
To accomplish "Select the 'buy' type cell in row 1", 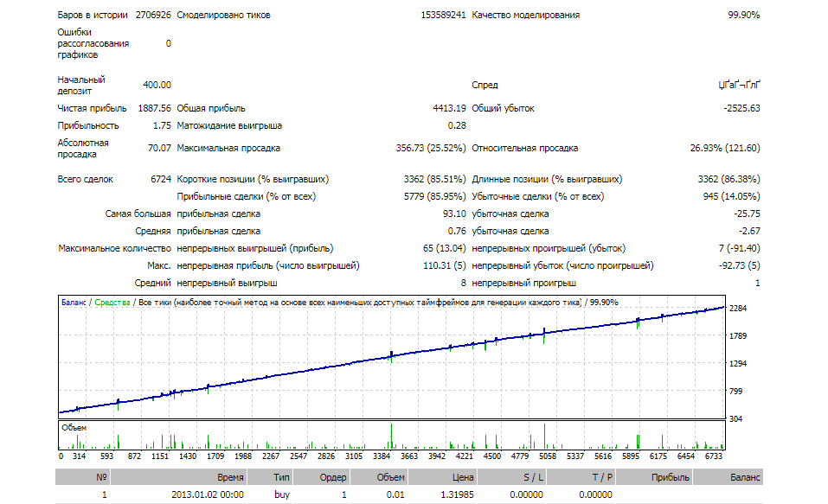I will coord(282,494).
